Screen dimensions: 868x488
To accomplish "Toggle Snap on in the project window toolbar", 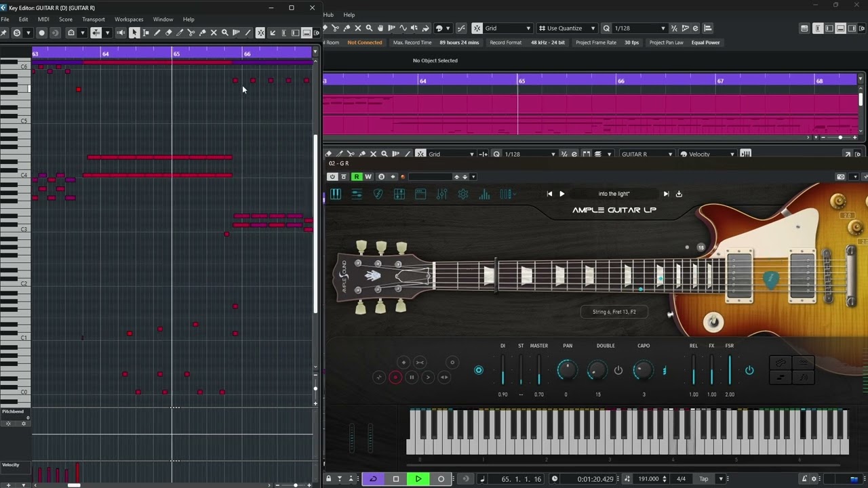I will (x=477, y=28).
